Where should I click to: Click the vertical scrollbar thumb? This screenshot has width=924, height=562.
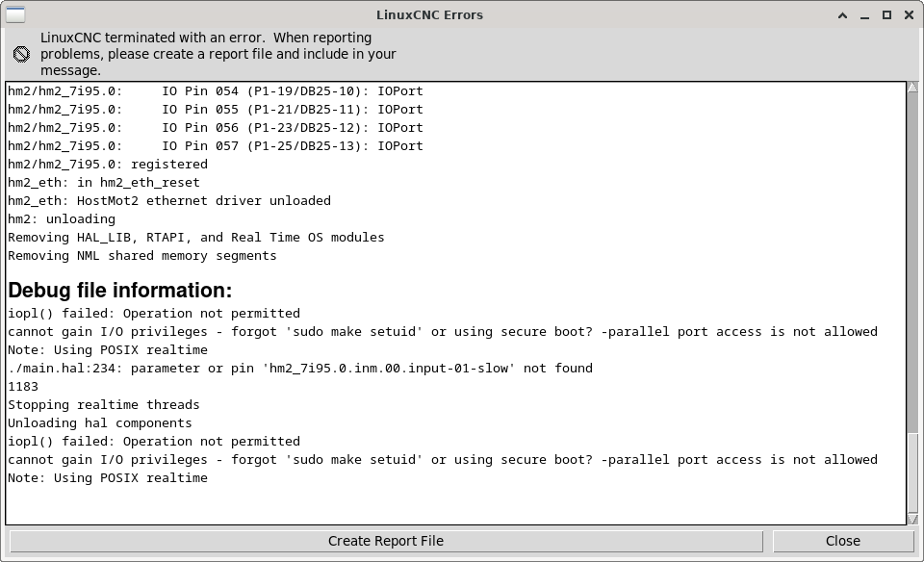(x=912, y=473)
